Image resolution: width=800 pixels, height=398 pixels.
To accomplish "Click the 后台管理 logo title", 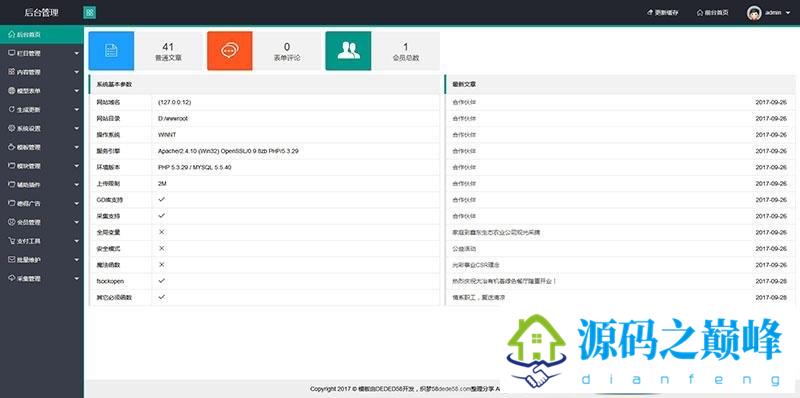I will coord(41,13).
